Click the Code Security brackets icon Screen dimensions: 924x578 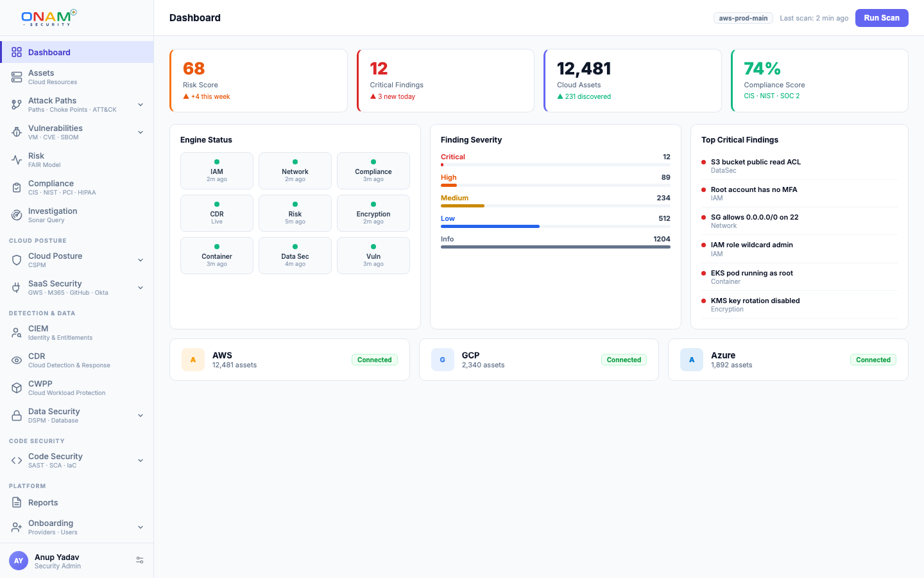click(x=17, y=460)
